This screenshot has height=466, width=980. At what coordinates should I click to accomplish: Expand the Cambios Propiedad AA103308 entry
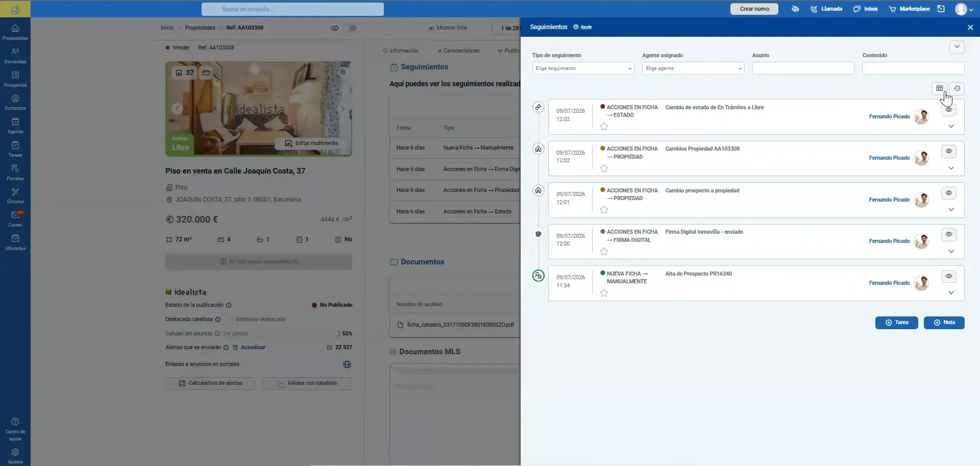tap(951, 168)
